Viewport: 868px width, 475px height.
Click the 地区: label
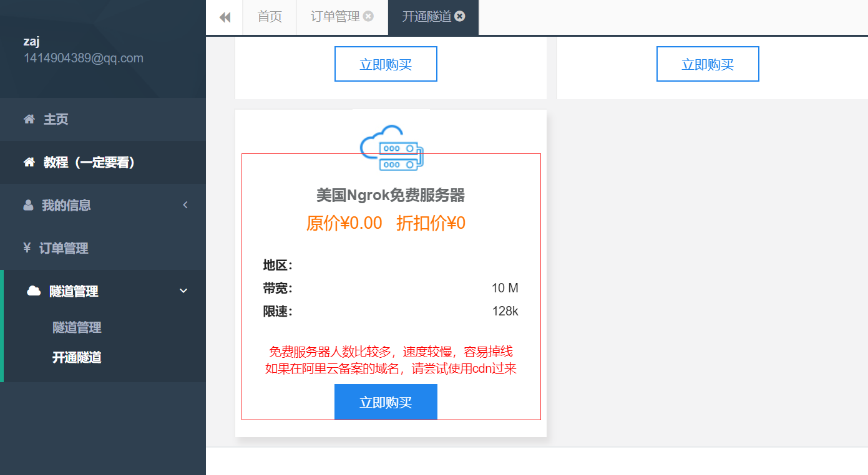tap(278, 266)
